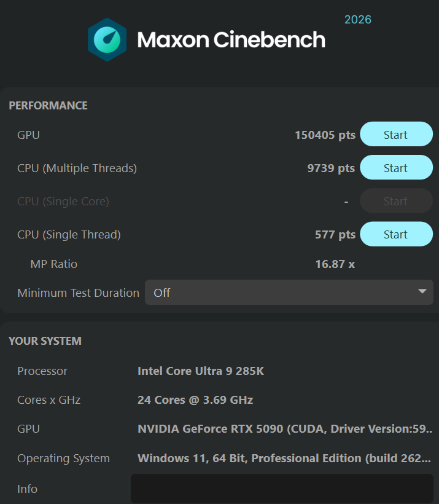
Task: Click the NVIDIA GeForce RTX 5090 entry
Action: pos(285,429)
